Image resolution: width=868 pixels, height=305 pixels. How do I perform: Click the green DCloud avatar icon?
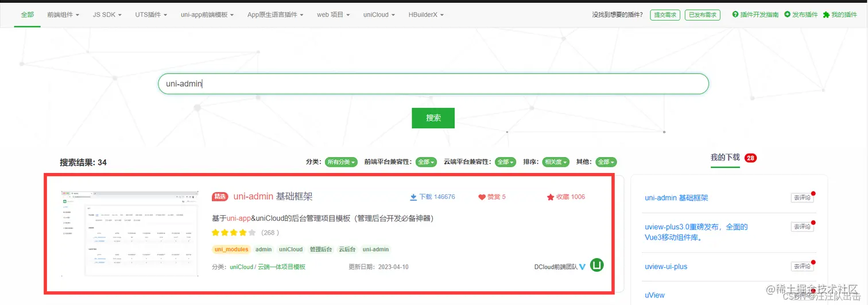pos(597,265)
